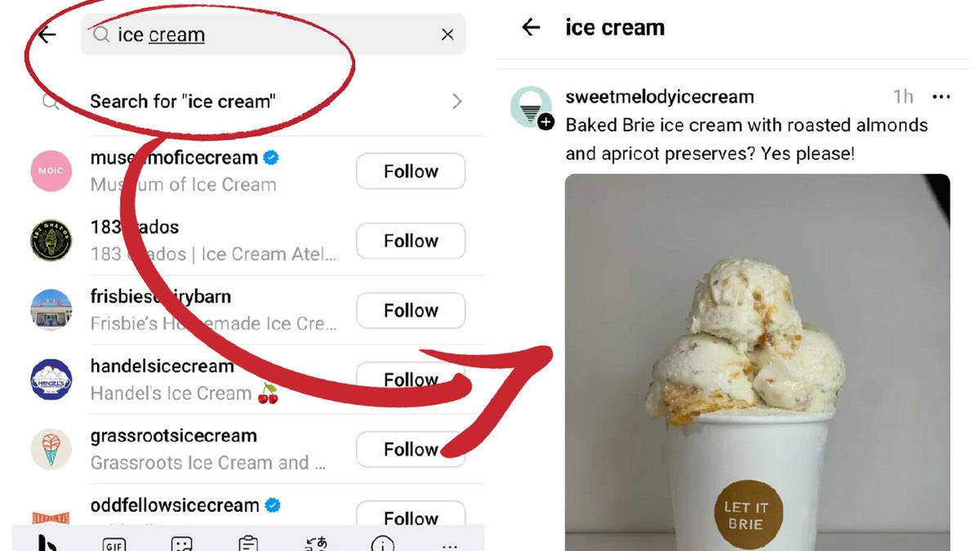Open the Baked Brie ice cream photo

coord(757,362)
